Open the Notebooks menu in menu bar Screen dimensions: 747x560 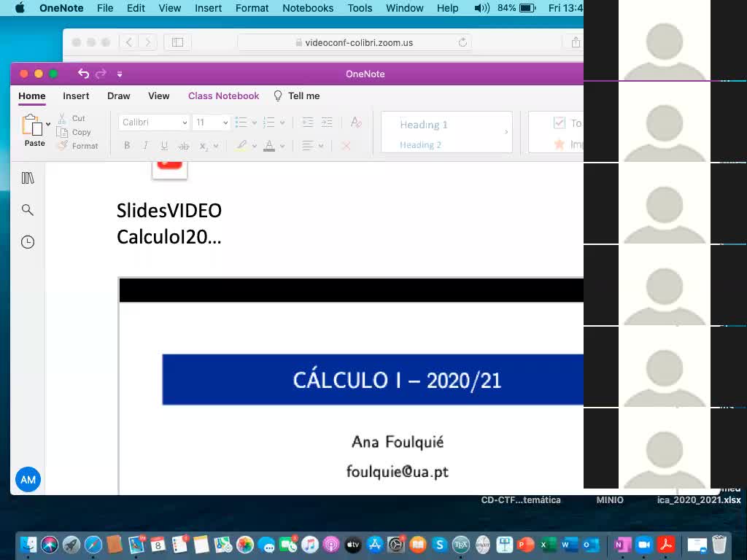coord(308,8)
